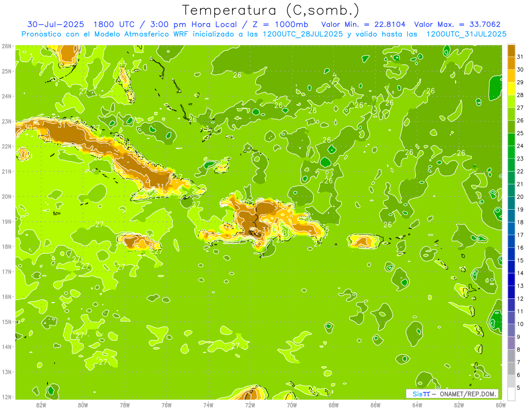Click the "26N" latitude axis label
This screenshot has width=532, height=411.
(x=7, y=46)
